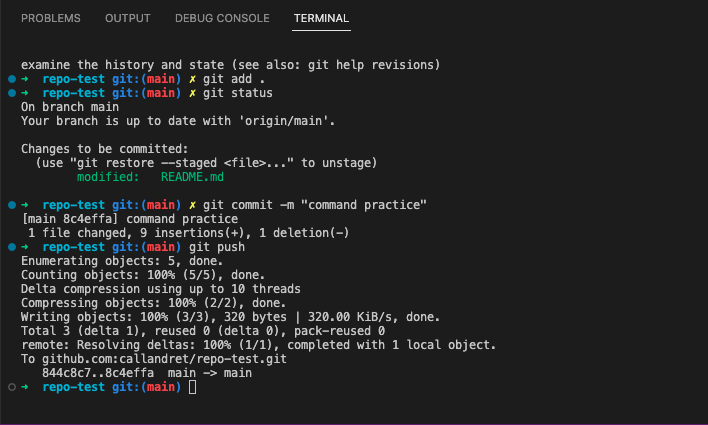
Task: Click the terminal cursor at the last prompt
Action: [192, 387]
